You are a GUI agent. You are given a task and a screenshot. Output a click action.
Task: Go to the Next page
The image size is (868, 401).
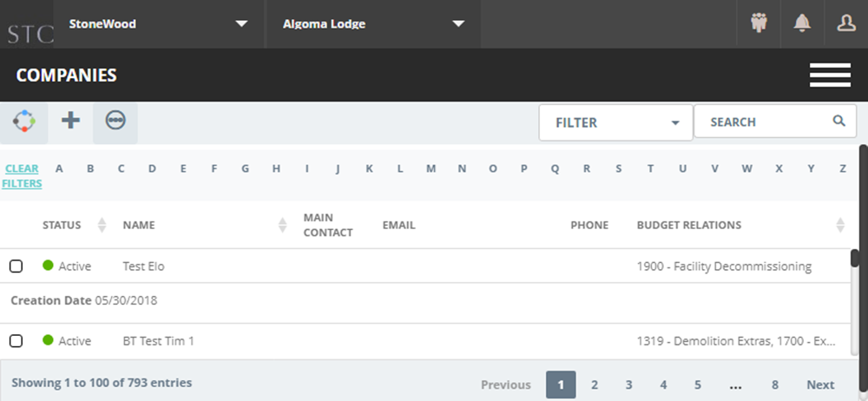coord(820,385)
